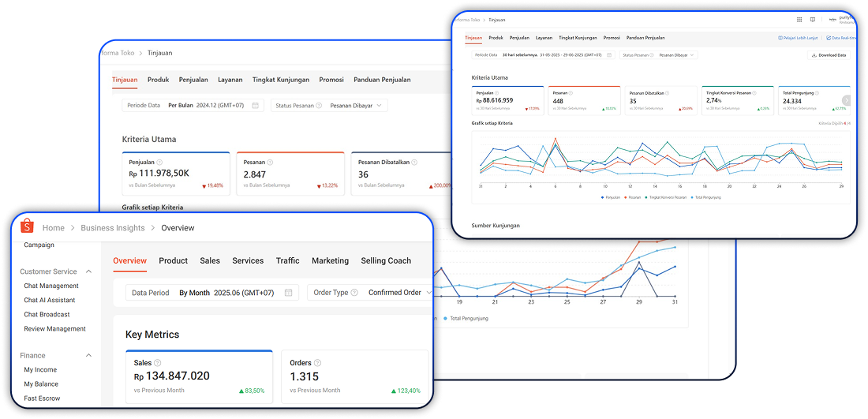Click the help icon beside Orders

click(x=319, y=363)
